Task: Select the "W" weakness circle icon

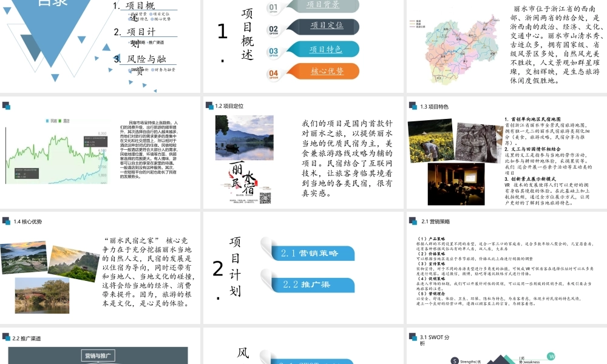Action: tap(551, 356)
